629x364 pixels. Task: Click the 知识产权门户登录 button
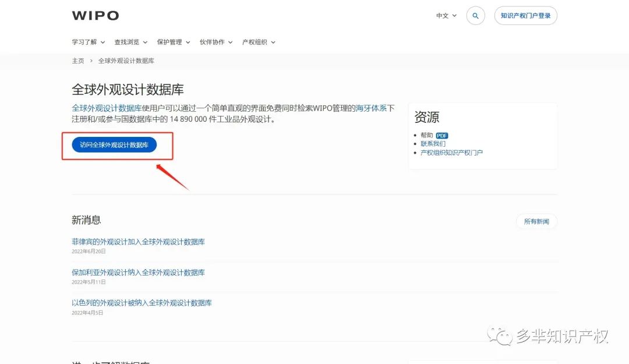click(525, 16)
